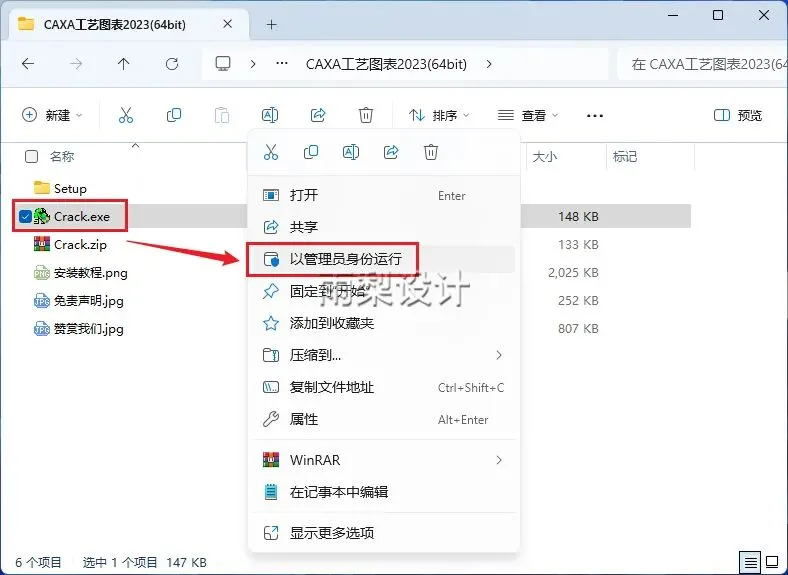Refresh the folder view
This screenshot has height=575, width=788.
point(172,64)
